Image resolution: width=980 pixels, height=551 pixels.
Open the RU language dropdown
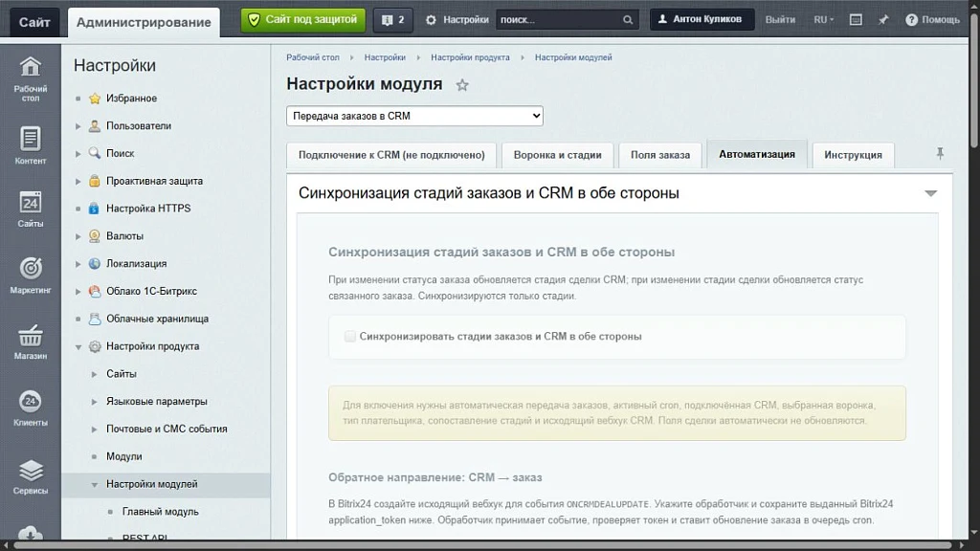823,20
